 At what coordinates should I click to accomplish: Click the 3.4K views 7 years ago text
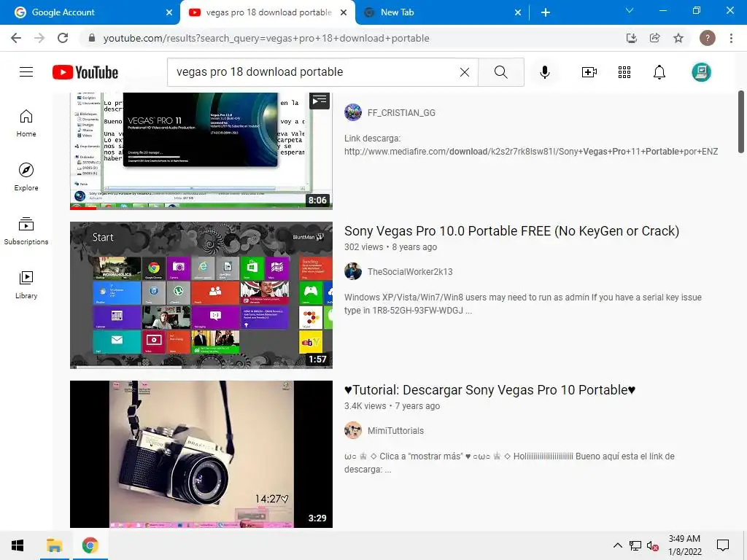pos(392,406)
